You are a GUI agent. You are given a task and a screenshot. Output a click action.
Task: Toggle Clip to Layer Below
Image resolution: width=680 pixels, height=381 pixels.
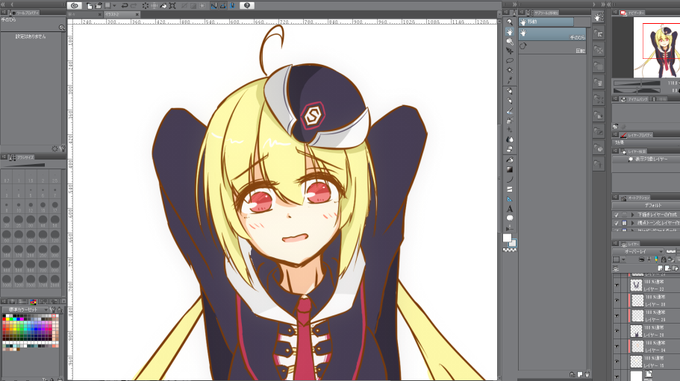(x=642, y=260)
